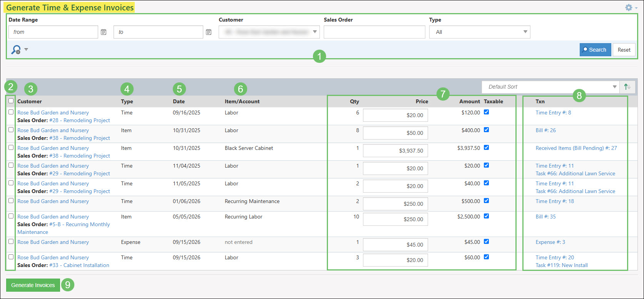This screenshot has height=299, width=644.
Task: Click the 'to' date range field
Action: (158, 32)
